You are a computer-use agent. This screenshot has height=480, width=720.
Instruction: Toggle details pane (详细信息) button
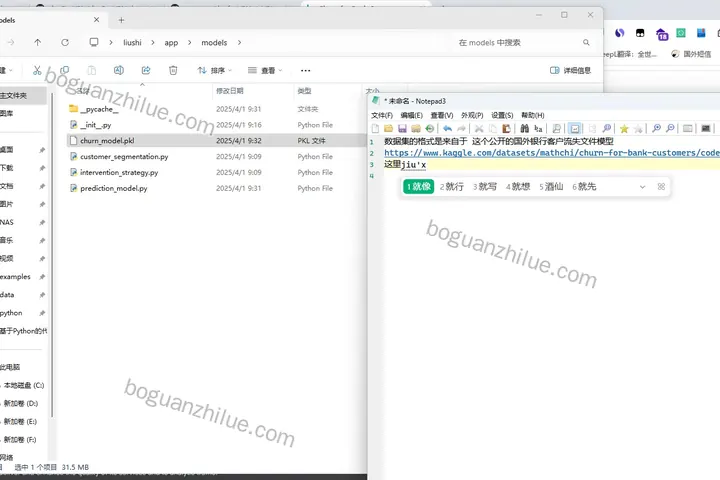tap(570, 70)
